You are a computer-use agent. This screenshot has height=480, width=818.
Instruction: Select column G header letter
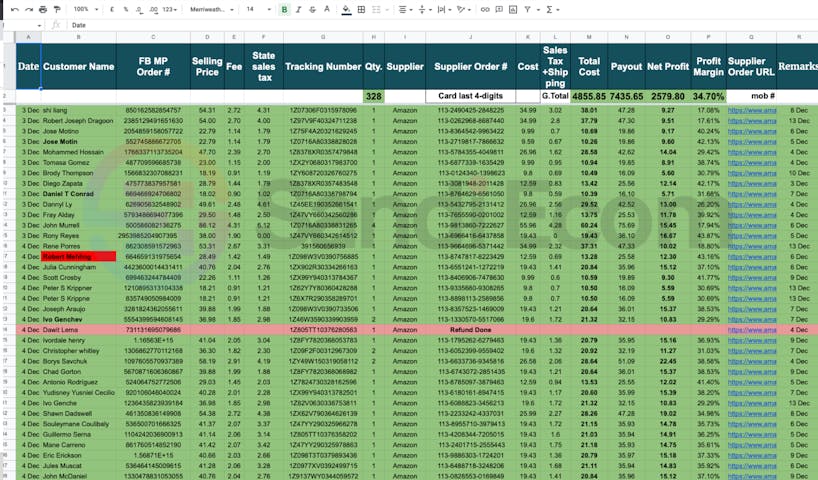click(x=323, y=37)
